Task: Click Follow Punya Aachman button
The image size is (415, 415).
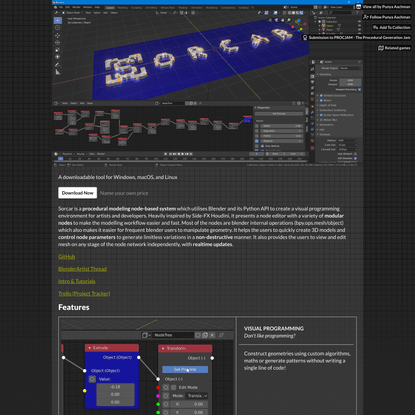Action: click(x=387, y=17)
